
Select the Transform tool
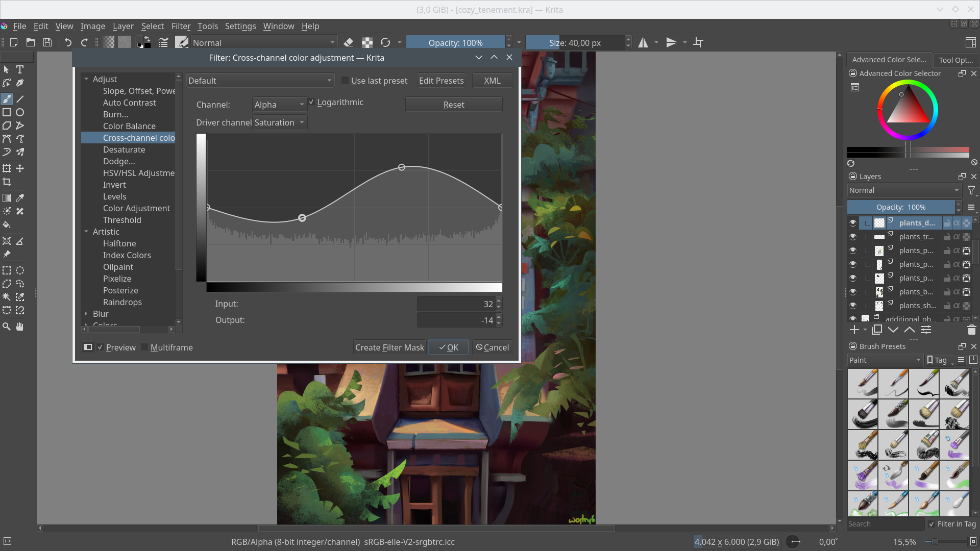pyautogui.click(x=7, y=168)
